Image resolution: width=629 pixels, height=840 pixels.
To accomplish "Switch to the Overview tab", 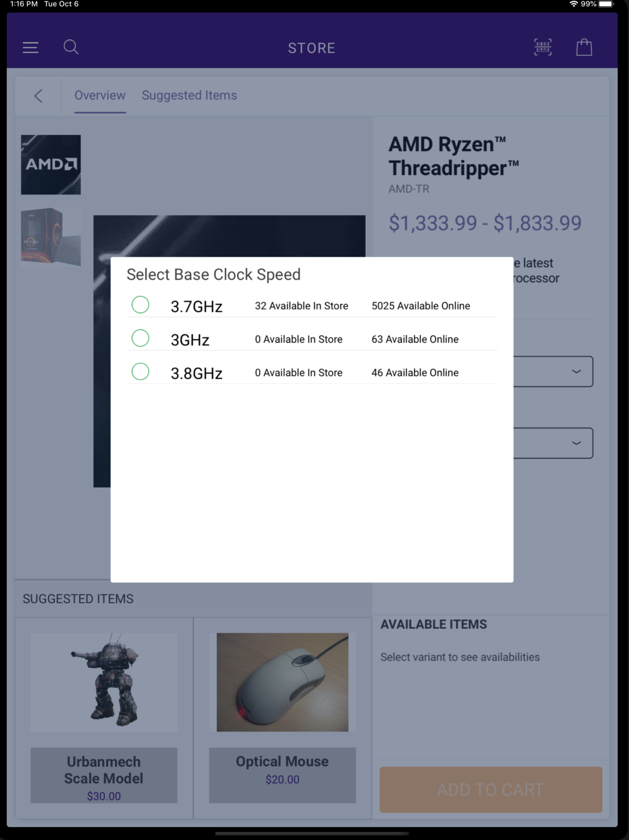I will click(x=100, y=96).
